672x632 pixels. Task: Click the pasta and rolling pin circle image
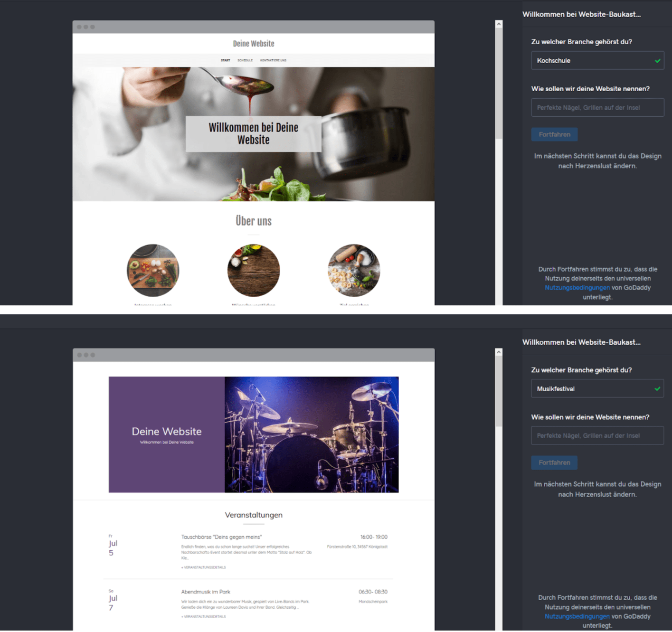tap(354, 270)
